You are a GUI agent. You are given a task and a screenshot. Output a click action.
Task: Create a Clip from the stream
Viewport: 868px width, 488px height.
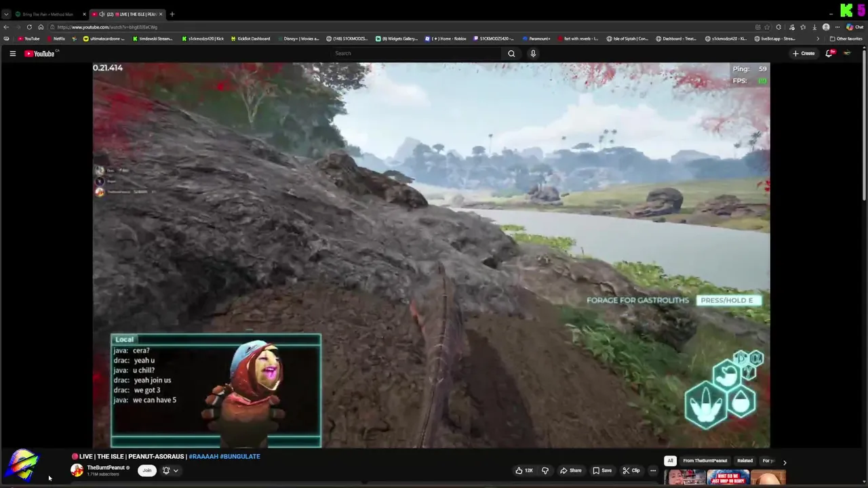pos(631,470)
